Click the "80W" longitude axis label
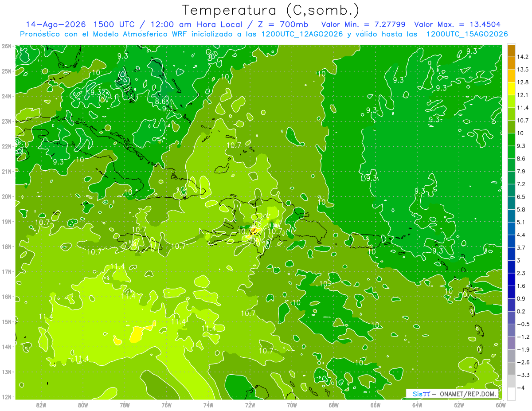This screenshot has height=411, width=532. (x=83, y=405)
